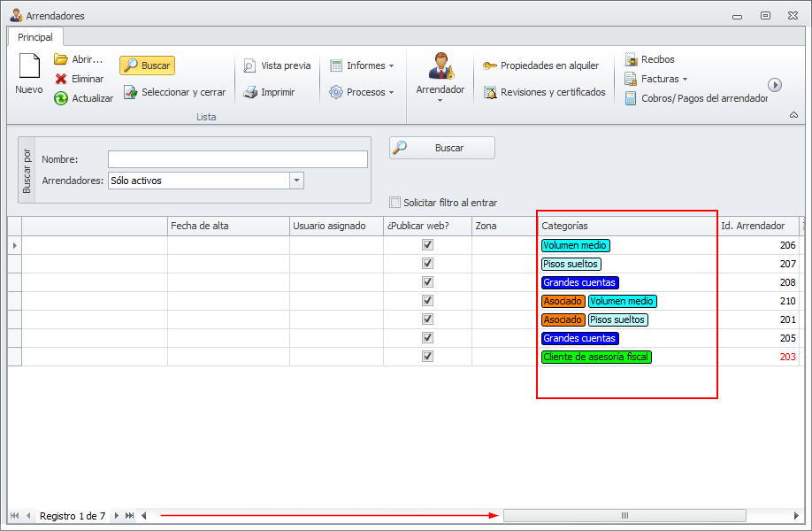Click horizontal scrollbar thumb
The height and width of the screenshot is (531, 812).
(624, 515)
